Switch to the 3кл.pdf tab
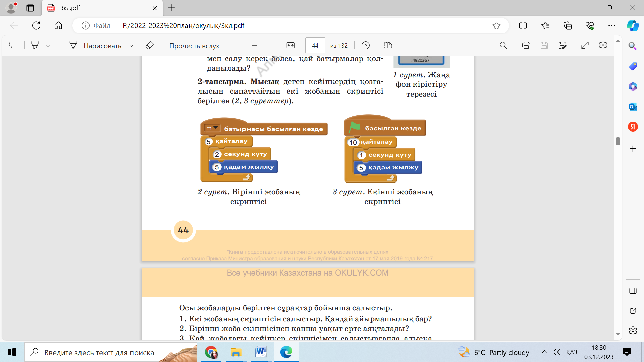The width and height of the screenshot is (644, 362). point(101,8)
